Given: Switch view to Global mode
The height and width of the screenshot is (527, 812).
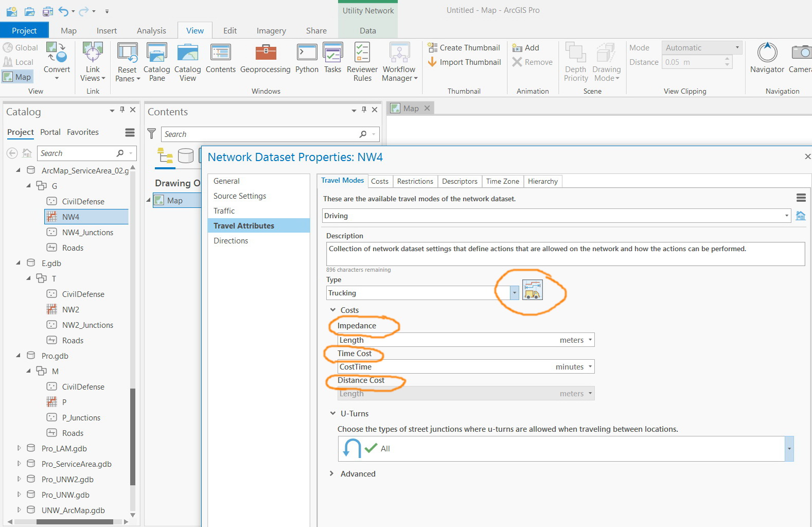Looking at the screenshot, I should pyautogui.click(x=21, y=48).
